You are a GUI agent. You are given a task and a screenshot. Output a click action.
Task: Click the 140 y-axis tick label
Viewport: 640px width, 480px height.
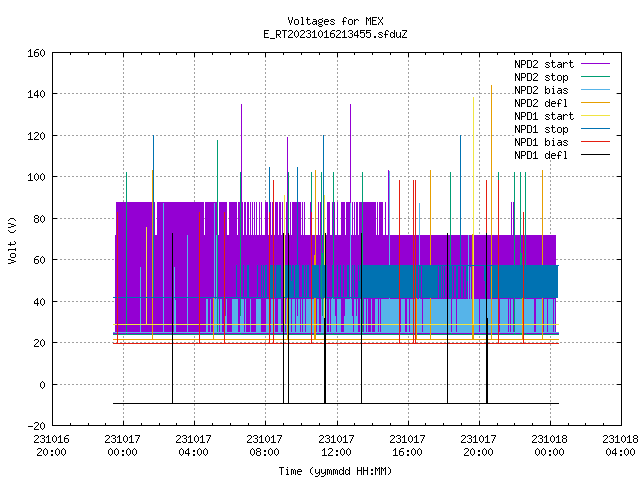36,94
